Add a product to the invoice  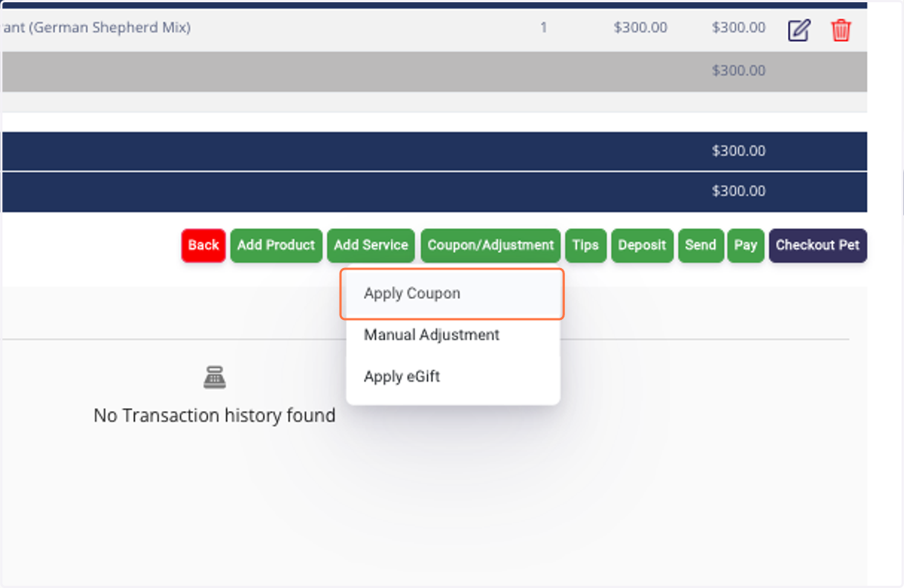(x=276, y=245)
